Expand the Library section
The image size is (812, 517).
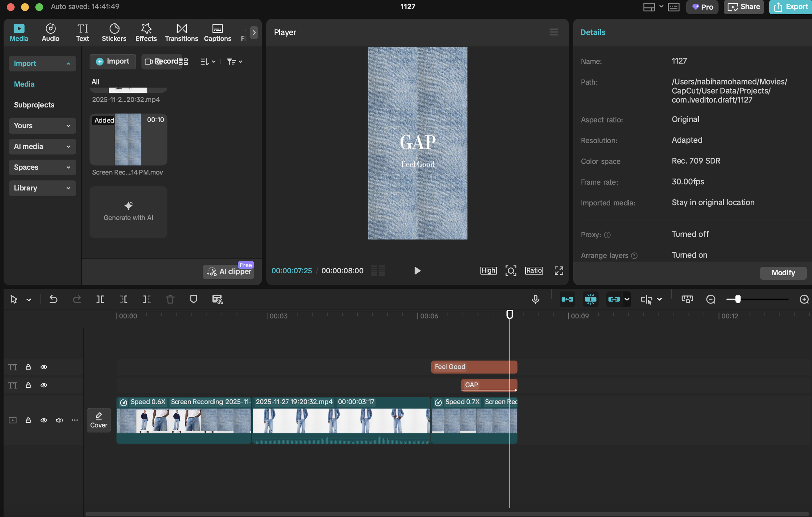point(42,188)
